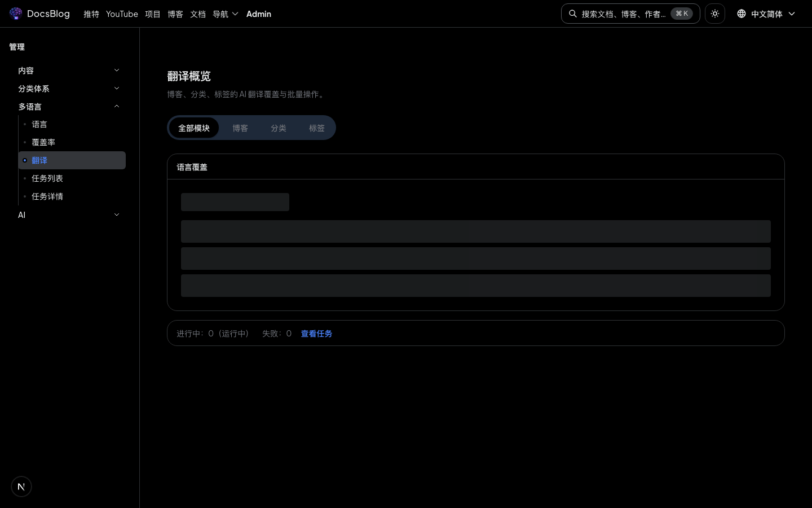Viewport: 812px width, 508px height.
Task: Expand the AI sidebar section
Action: (69, 215)
